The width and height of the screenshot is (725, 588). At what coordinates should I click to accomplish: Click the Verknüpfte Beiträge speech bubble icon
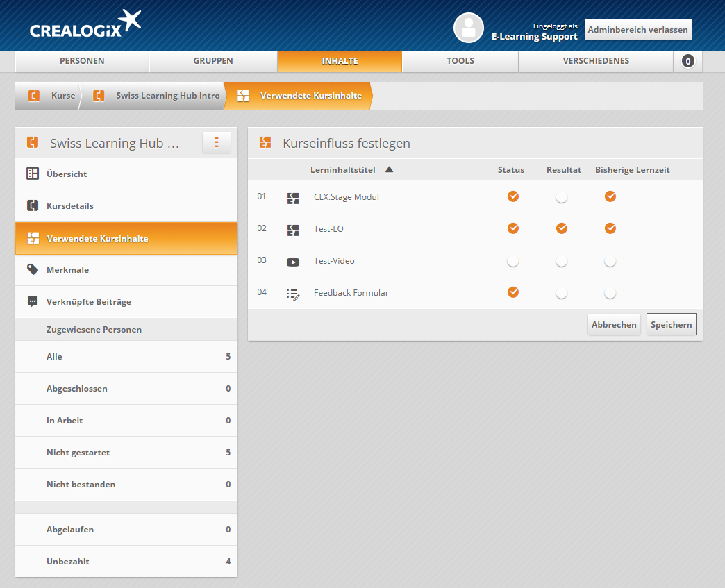tap(33, 302)
